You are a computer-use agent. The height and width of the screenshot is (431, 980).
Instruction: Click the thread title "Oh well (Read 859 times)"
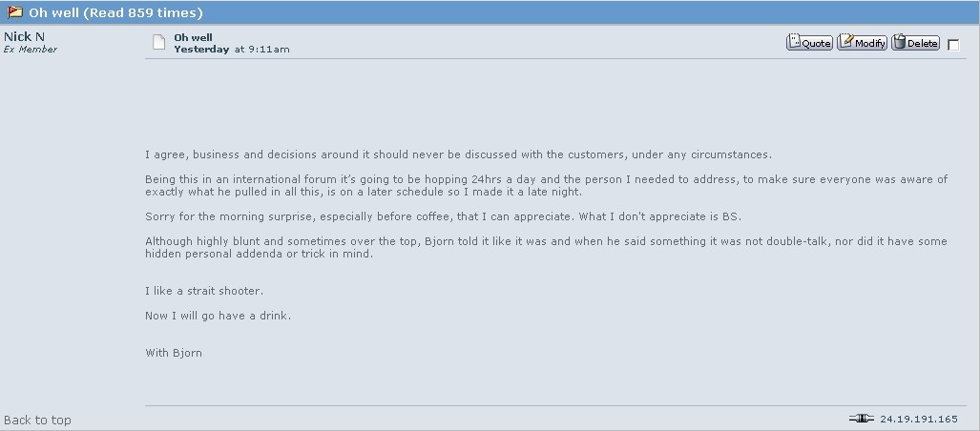click(x=115, y=13)
